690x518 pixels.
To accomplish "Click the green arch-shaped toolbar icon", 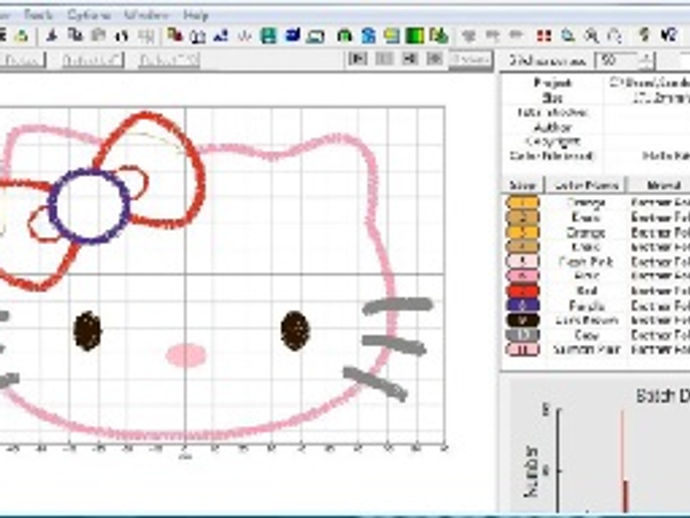I will coord(344,36).
